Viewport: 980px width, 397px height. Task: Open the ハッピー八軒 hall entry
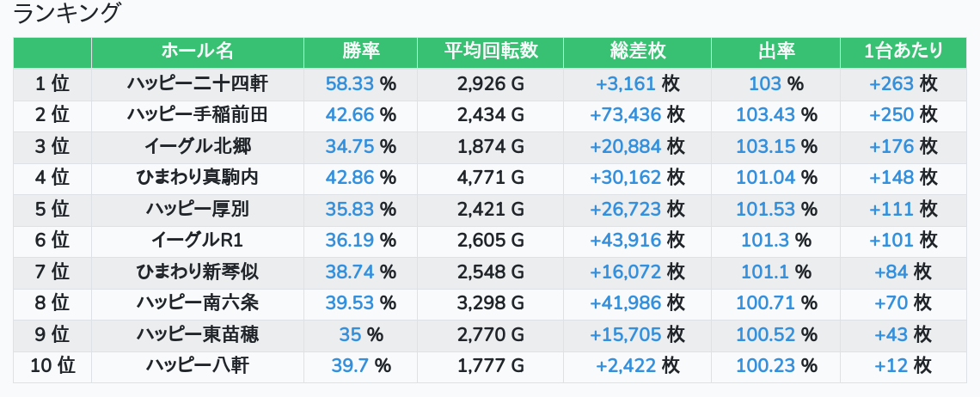pos(197,365)
